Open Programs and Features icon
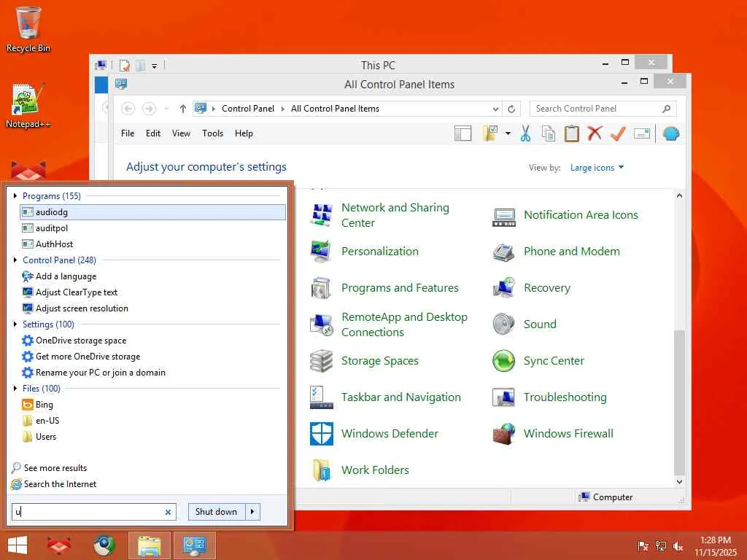Image resolution: width=747 pixels, height=560 pixels. point(321,287)
